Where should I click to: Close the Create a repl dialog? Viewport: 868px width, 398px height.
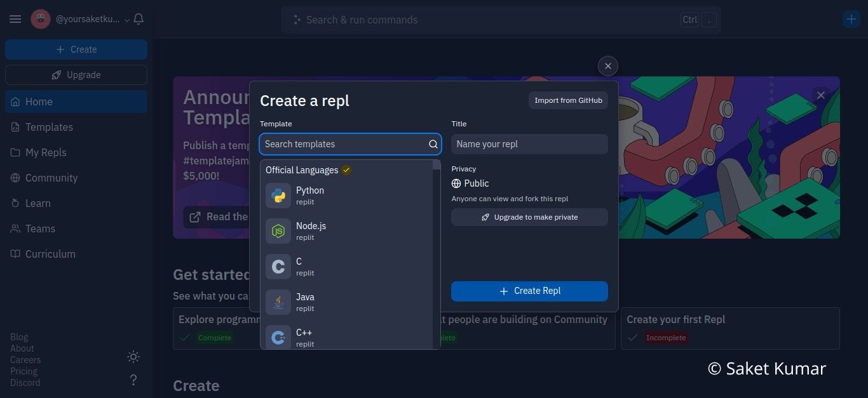coord(608,66)
